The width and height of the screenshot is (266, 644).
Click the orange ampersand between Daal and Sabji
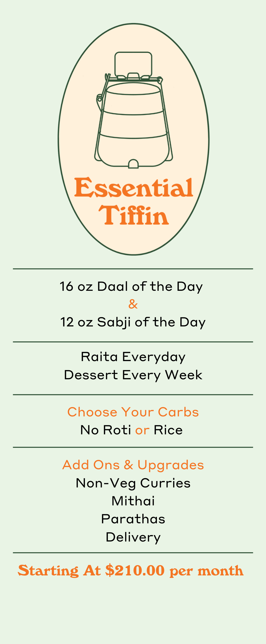click(x=133, y=304)
